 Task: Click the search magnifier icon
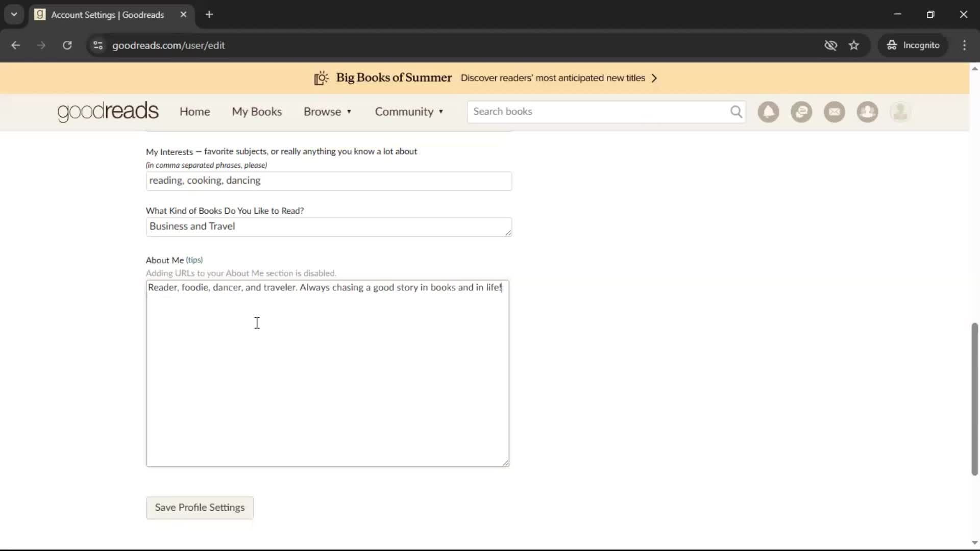coord(736,112)
